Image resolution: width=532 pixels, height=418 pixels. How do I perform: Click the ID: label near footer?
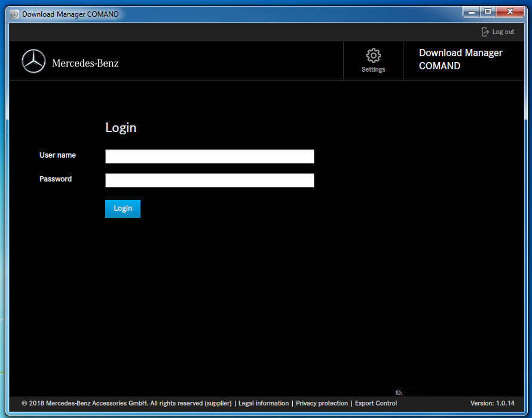point(399,392)
